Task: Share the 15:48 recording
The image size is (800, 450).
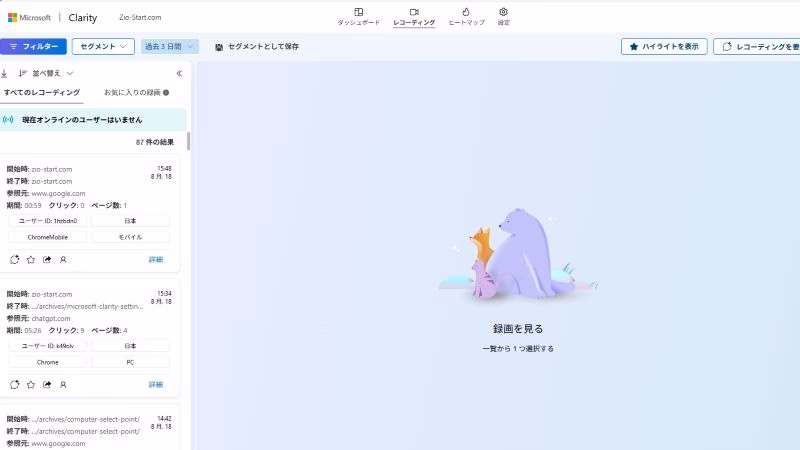Action: (47, 260)
